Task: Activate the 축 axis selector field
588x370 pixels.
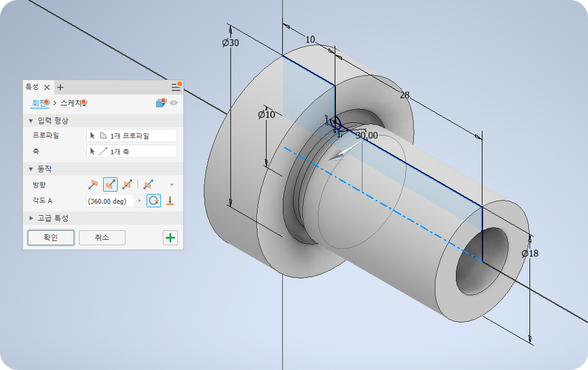Action: (x=131, y=151)
